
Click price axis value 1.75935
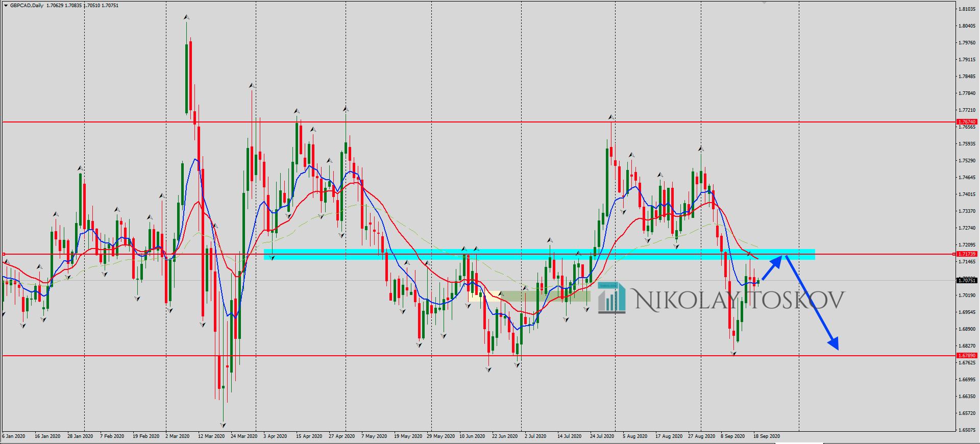[x=967, y=144]
